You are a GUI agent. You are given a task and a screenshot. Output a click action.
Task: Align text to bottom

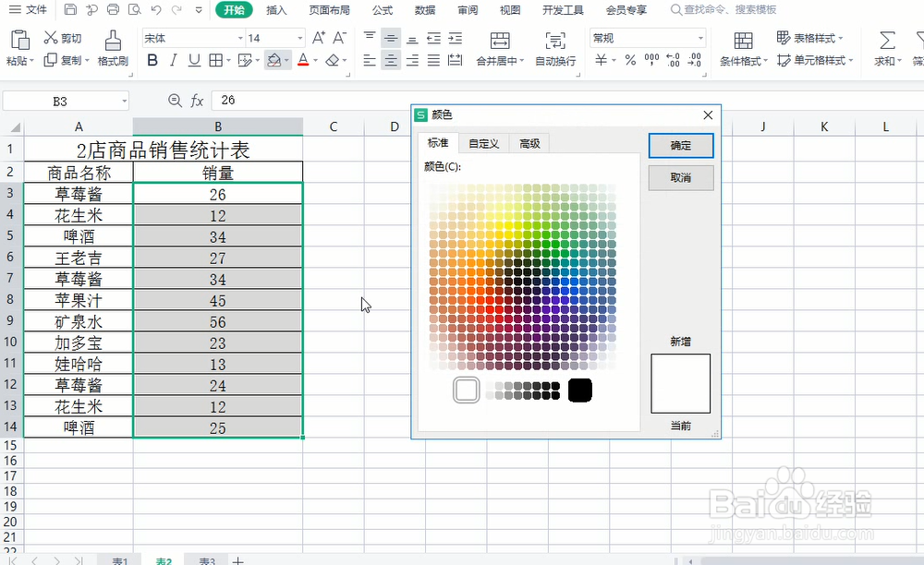[412, 39]
